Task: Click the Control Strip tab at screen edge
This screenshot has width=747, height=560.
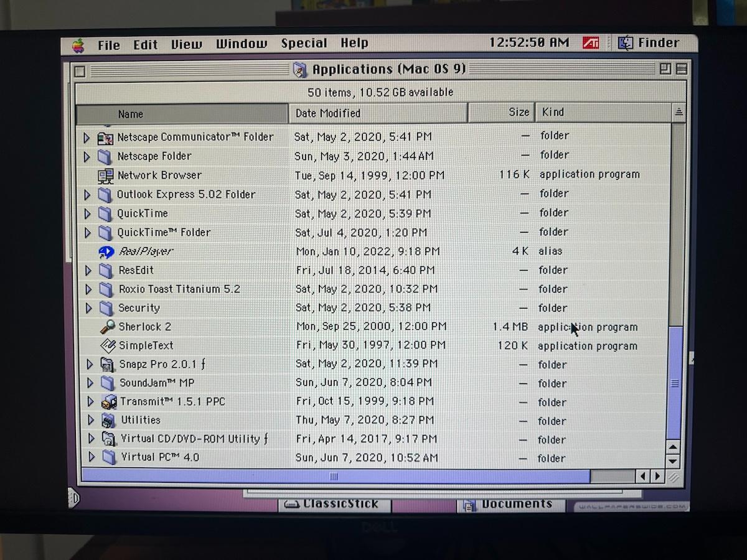Action: (73, 498)
